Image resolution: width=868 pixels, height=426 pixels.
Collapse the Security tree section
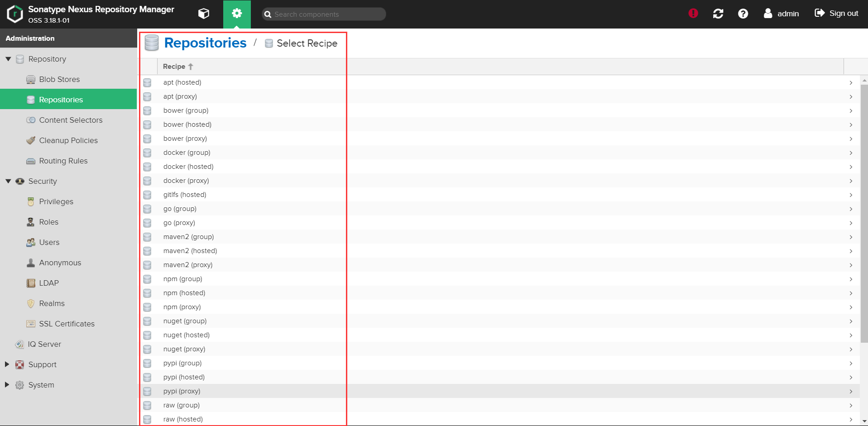click(x=8, y=181)
